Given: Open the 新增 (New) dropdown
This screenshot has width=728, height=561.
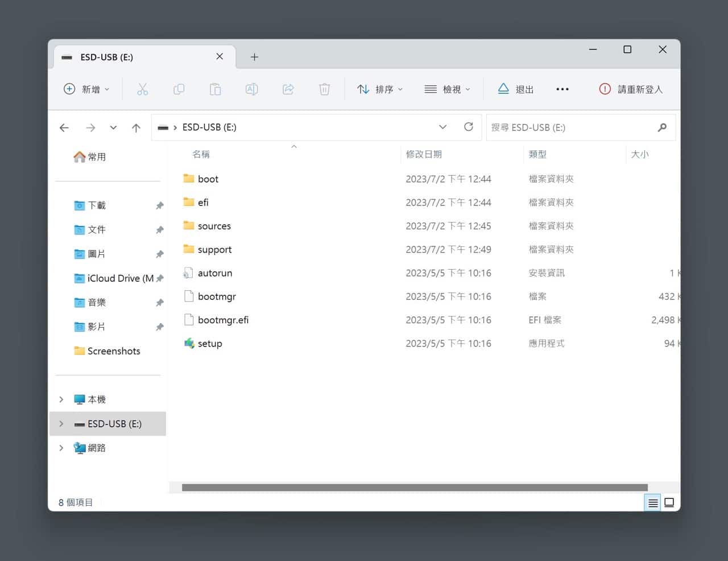Looking at the screenshot, I should point(86,89).
